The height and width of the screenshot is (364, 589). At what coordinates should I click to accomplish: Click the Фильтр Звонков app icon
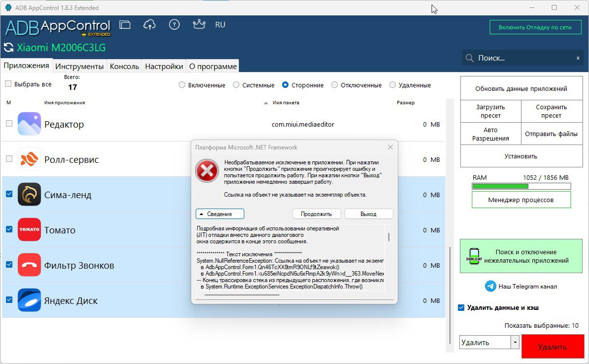point(29,265)
